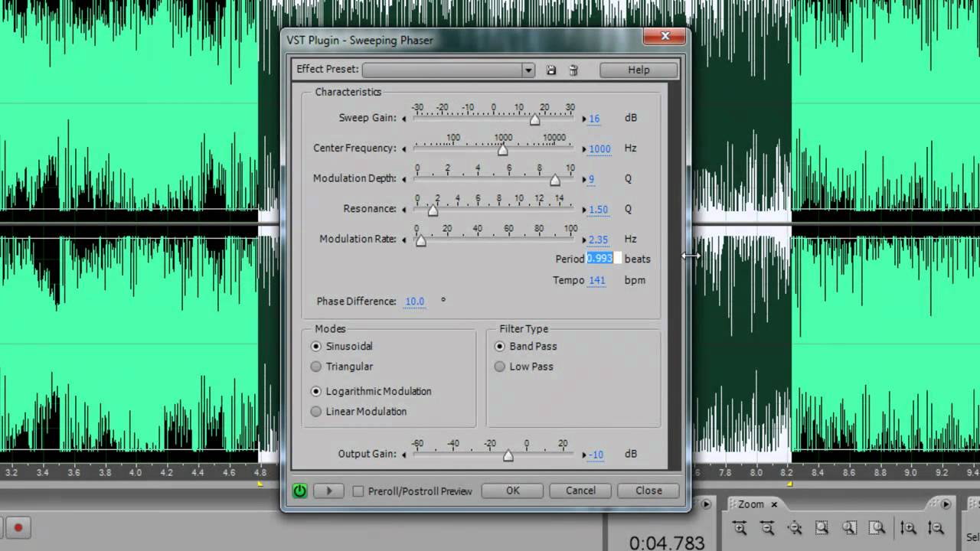Click the record button in transport
980x551 pixels.
click(18, 527)
